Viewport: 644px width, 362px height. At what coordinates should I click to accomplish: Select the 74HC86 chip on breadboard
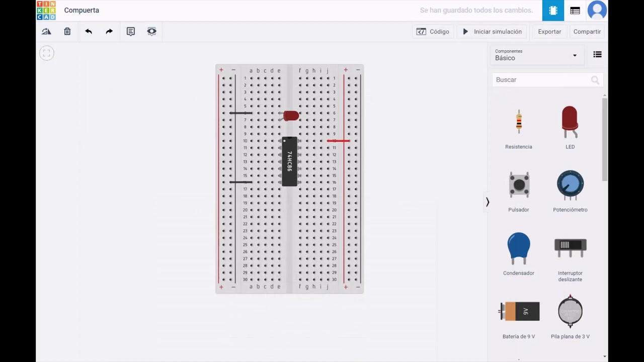pos(289,161)
